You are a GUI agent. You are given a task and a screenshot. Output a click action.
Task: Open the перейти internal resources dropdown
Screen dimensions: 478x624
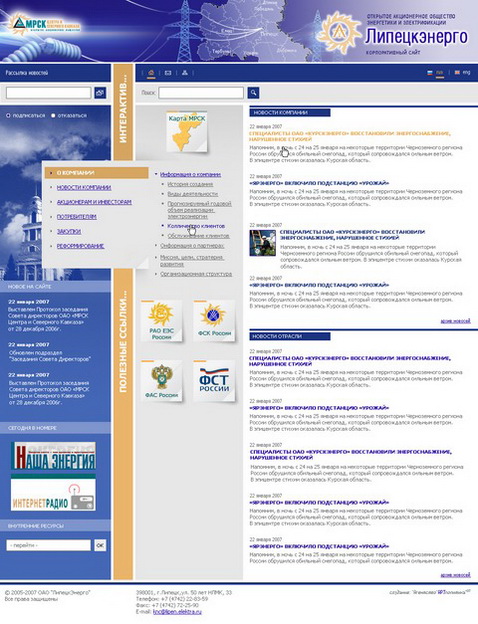tap(49, 545)
